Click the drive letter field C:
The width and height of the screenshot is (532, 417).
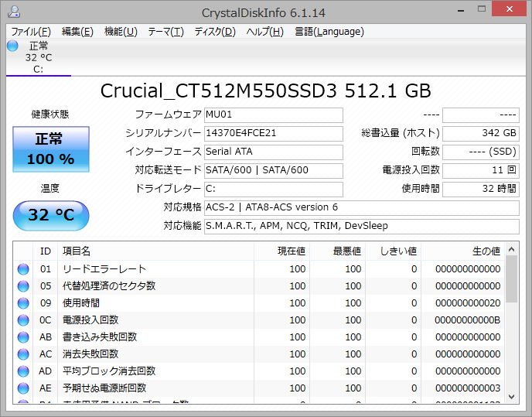pos(274,189)
